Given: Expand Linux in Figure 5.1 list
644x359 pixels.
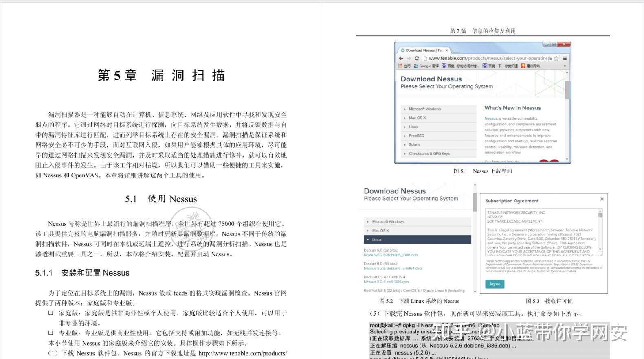Looking at the screenshot, I should coord(438,127).
